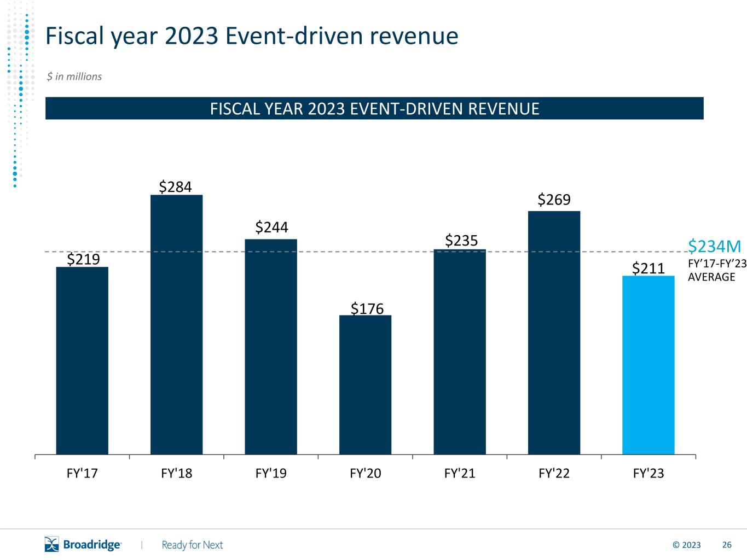Click the '$176' data label
The height and width of the screenshot is (560, 747).
(367, 308)
